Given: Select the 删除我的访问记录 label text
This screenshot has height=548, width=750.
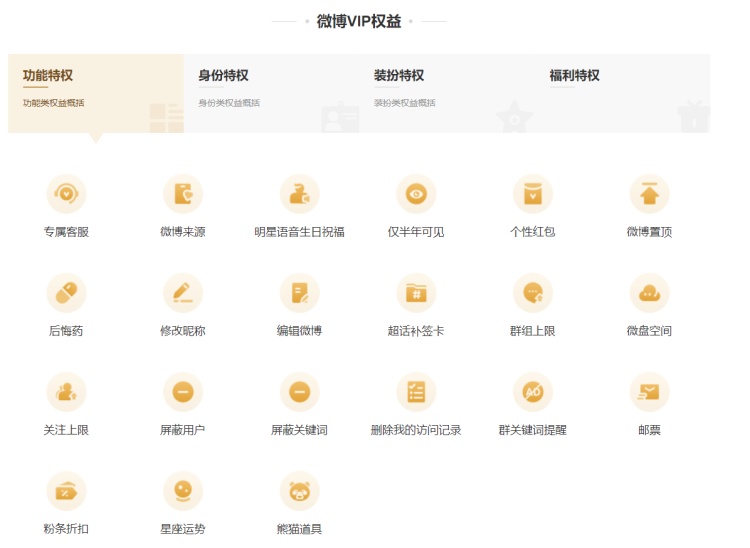Looking at the screenshot, I should click(416, 430).
